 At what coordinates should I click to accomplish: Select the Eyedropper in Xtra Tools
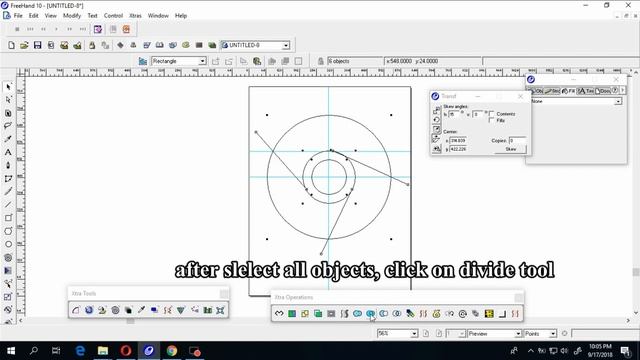[142, 310]
